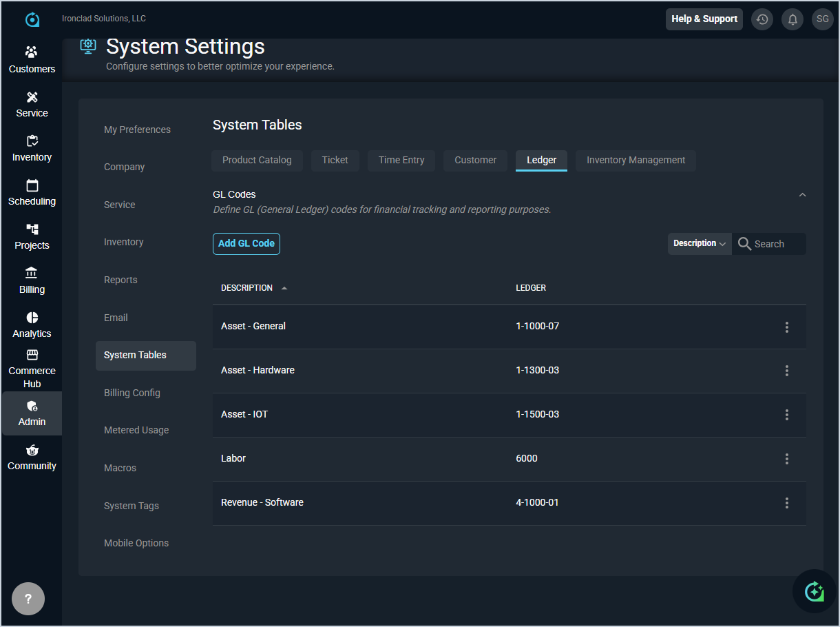The height and width of the screenshot is (627, 840).
Task: Open options menu for Asset - Hardware
Action: tap(787, 371)
